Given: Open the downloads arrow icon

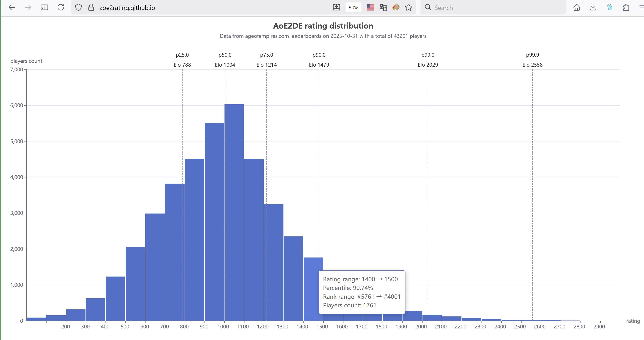Looking at the screenshot, I should 593,7.
